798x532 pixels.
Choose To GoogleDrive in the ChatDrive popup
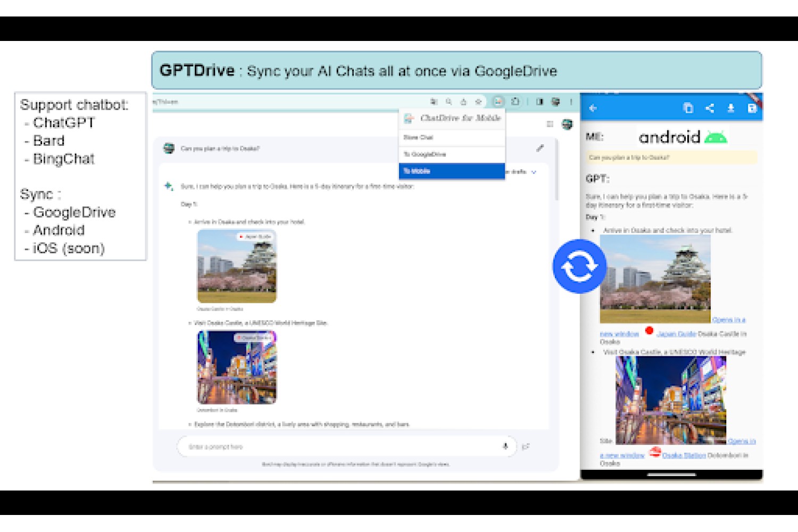point(452,154)
